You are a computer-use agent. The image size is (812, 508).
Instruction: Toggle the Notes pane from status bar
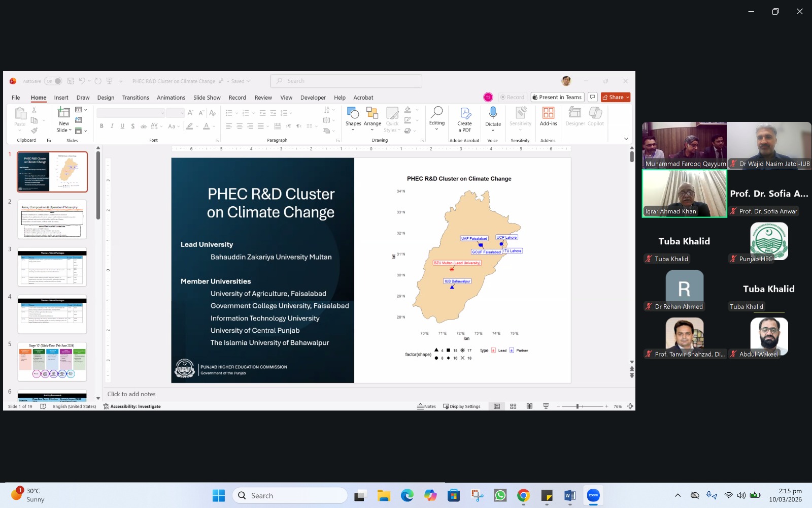[x=427, y=406]
